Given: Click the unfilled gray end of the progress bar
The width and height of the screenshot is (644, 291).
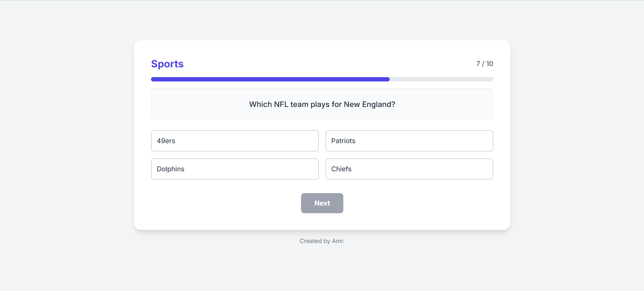Looking at the screenshot, I should coord(441,79).
